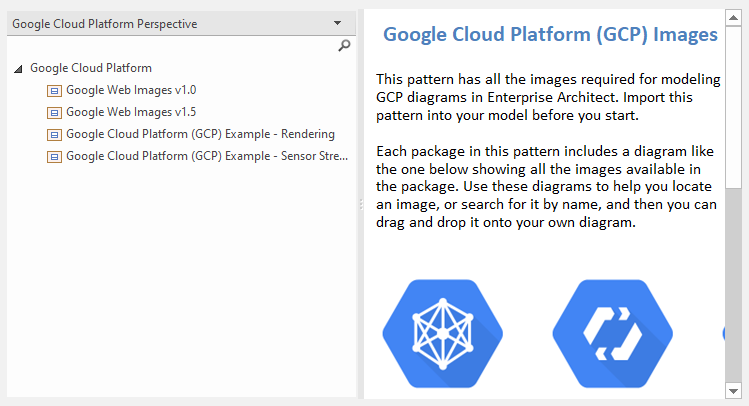Click the icon beside GCP Example - Sensor Stream
The height and width of the screenshot is (406, 749).
click(x=54, y=156)
